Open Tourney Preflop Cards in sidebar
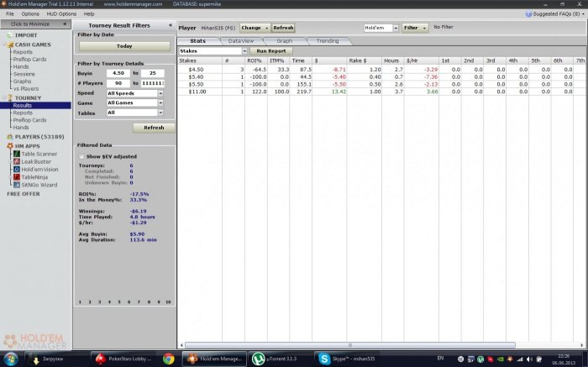The height and width of the screenshot is (367, 588). click(x=29, y=120)
